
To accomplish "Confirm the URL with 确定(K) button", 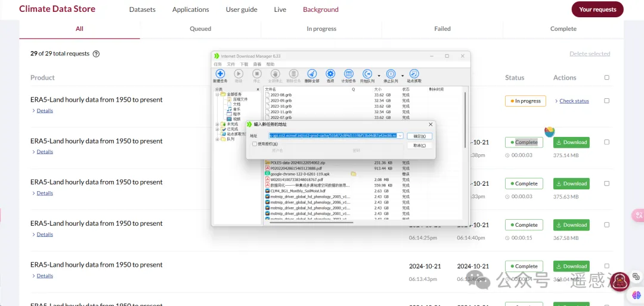I will (419, 136).
